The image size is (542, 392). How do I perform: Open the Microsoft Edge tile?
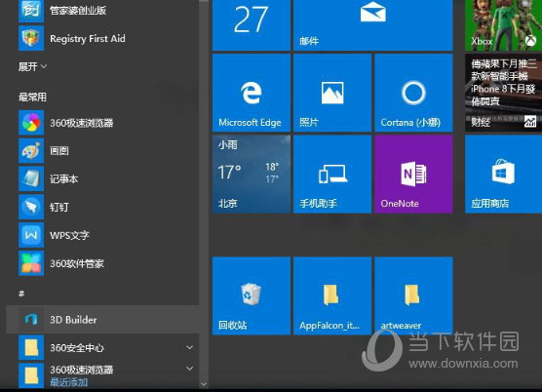tap(252, 93)
